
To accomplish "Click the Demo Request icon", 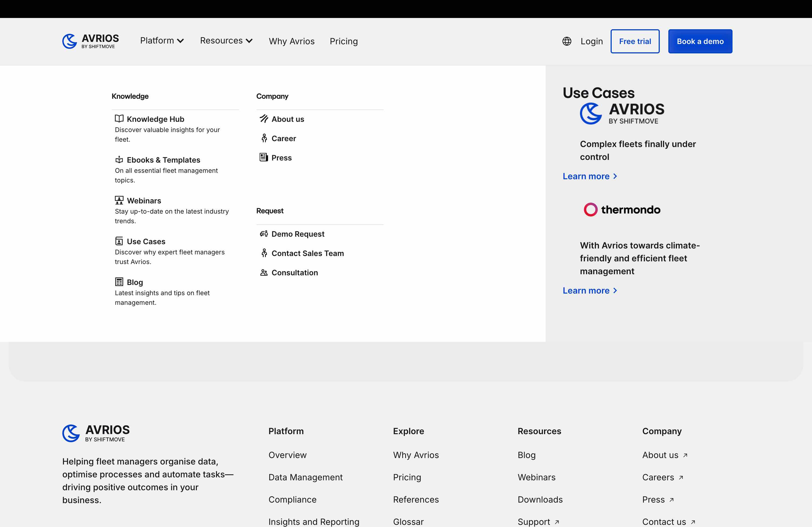I will coord(264,233).
